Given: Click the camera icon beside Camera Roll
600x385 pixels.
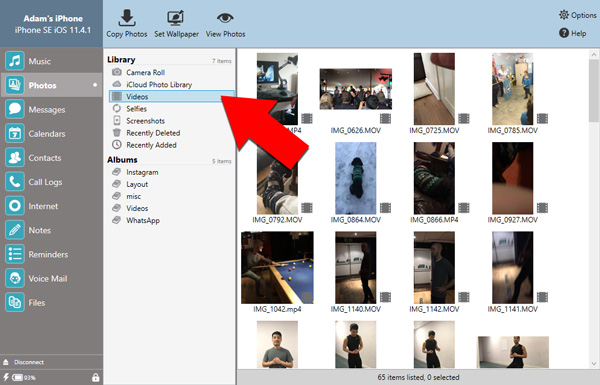Looking at the screenshot, I should click(117, 72).
